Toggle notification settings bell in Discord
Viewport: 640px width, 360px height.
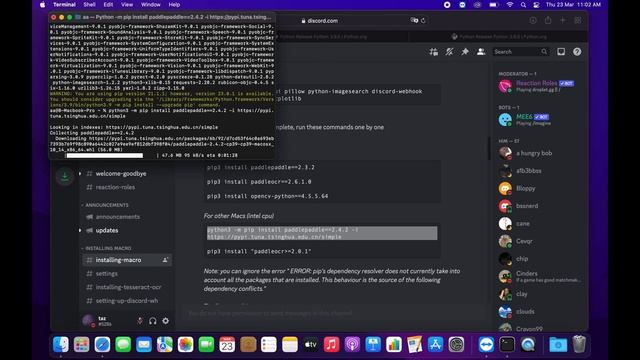(449, 52)
